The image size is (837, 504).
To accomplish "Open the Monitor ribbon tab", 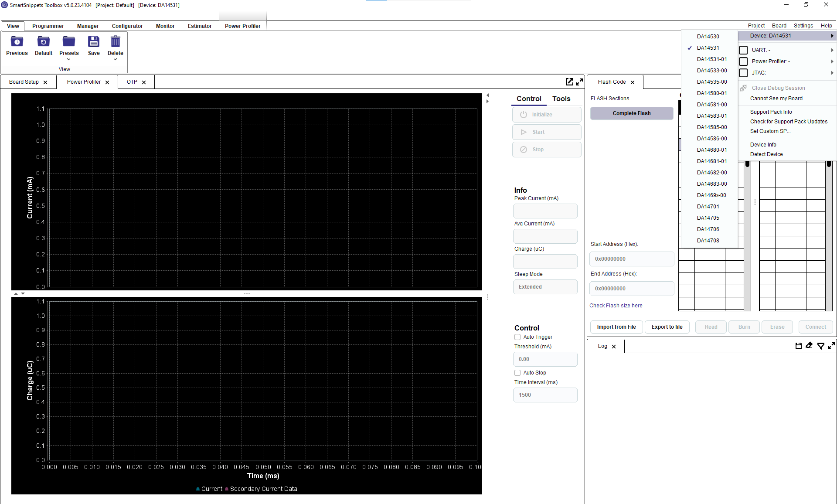I will tap(165, 26).
